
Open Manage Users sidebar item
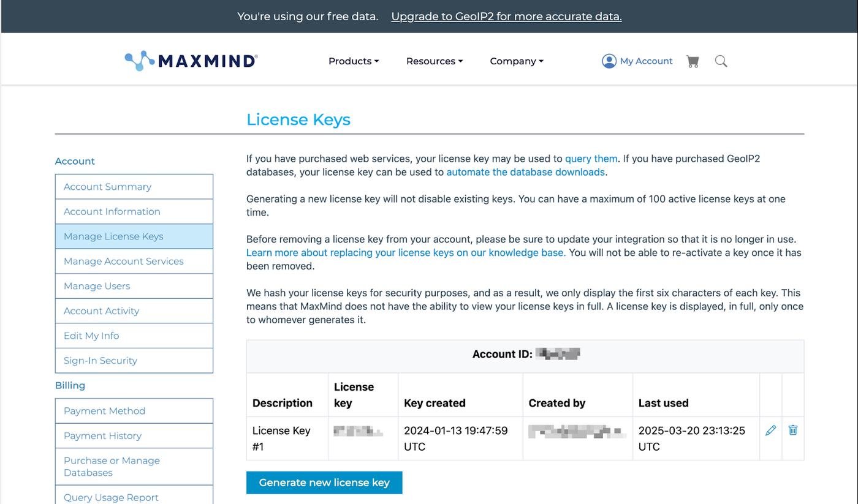tap(134, 286)
